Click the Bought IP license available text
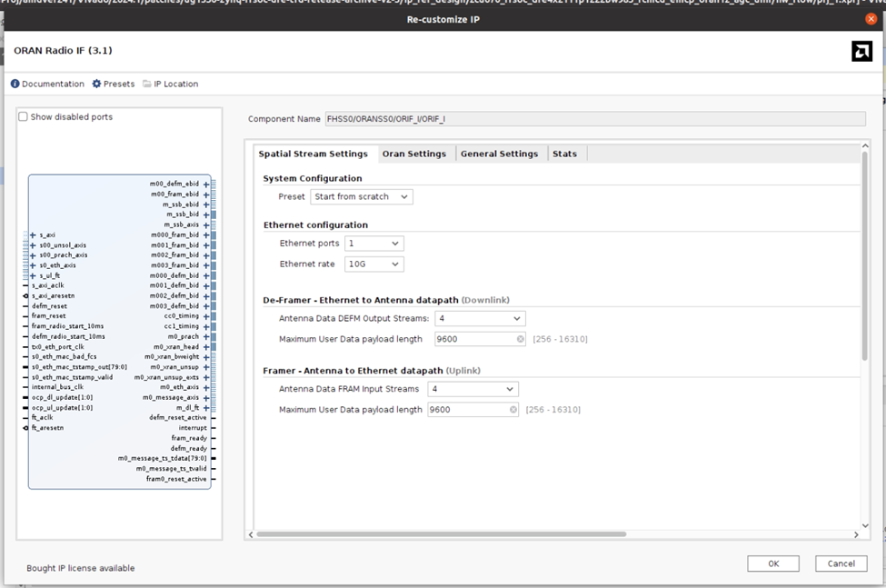Viewport: 886px width, 588px height. click(81, 568)
